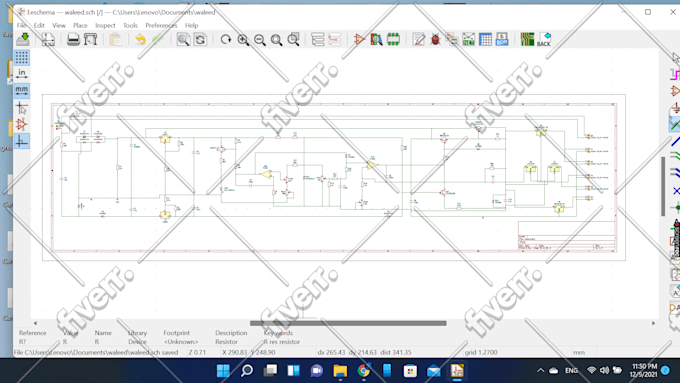The image size is (680, 383).
Task: Open Pcbnew board layout icon
Action: [x=527, y=39]
